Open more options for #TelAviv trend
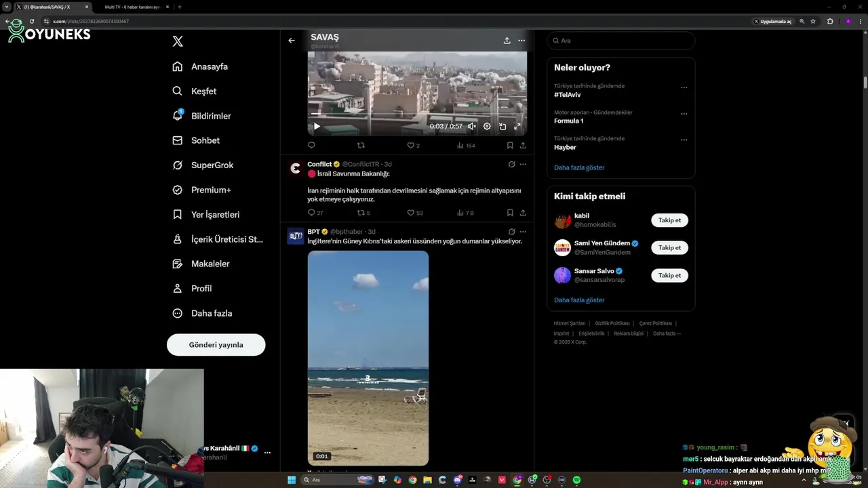The width and height of the screenshot is (868, 488). pyautogui.click(x=684, y=87)
